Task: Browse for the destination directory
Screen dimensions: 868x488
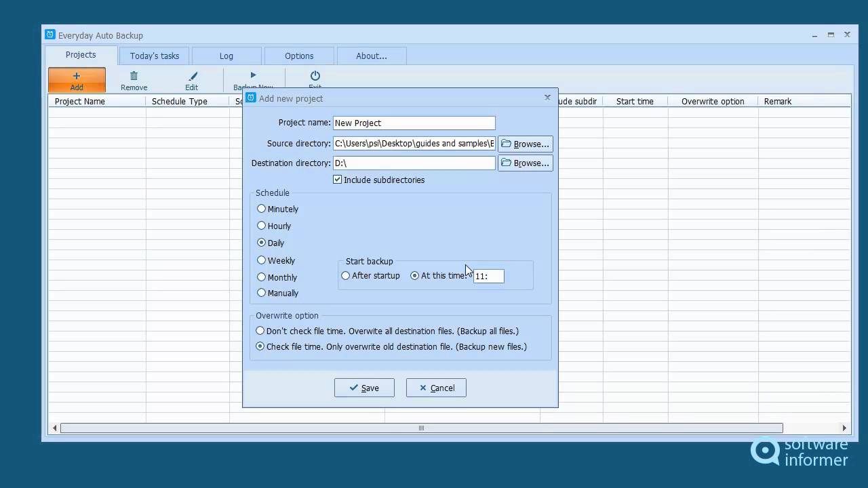Action: click(x=526, y=163)
